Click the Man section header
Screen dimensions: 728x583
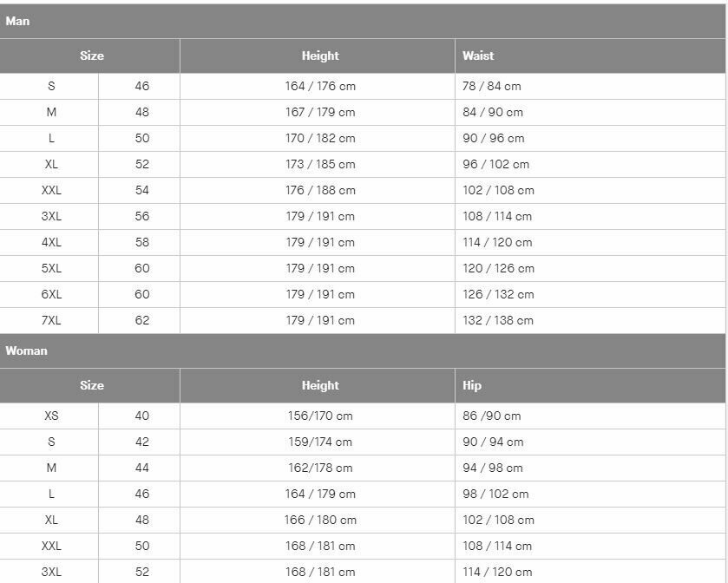pyautogui.click(x=363, y=22)
